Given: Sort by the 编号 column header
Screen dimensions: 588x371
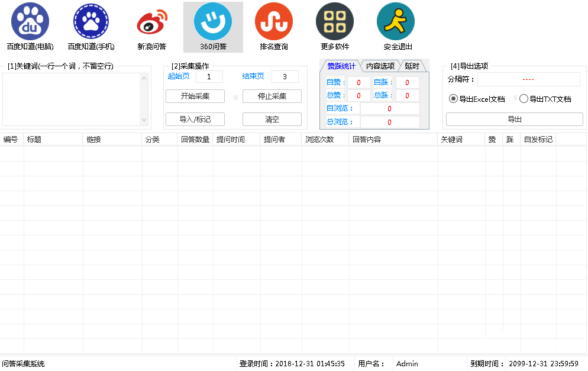Looking at the screenshot, I should (12, 140).
